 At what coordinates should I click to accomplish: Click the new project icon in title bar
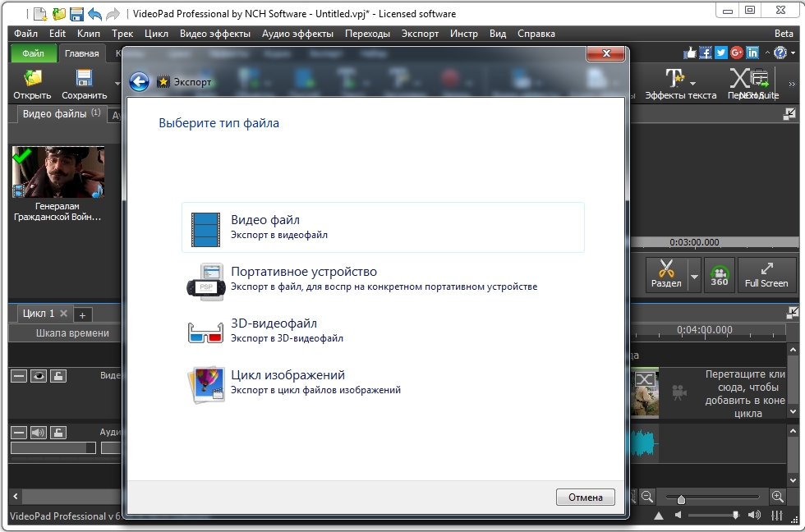pos(40,13)
